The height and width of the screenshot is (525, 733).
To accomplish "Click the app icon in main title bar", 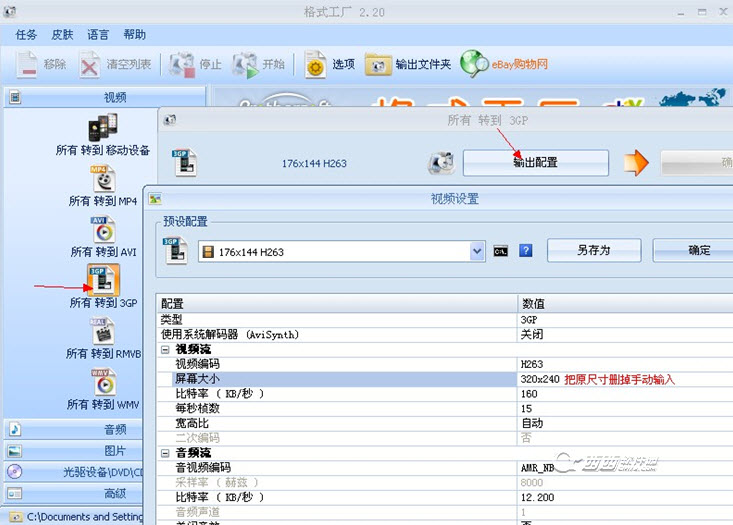I will pos(9,12).
